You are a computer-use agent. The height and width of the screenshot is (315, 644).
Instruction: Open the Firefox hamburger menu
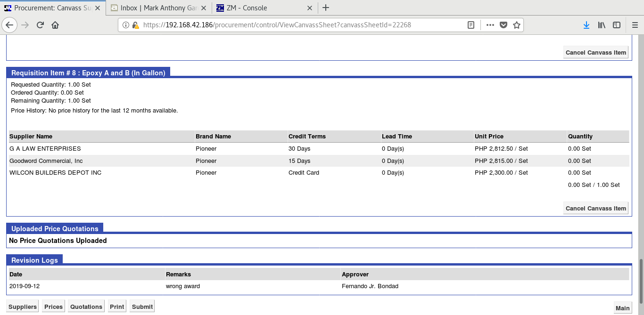(x=635, y=25)
